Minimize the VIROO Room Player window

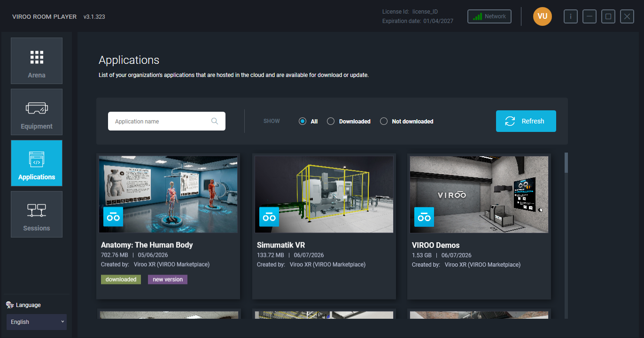[x=590, y=16]
